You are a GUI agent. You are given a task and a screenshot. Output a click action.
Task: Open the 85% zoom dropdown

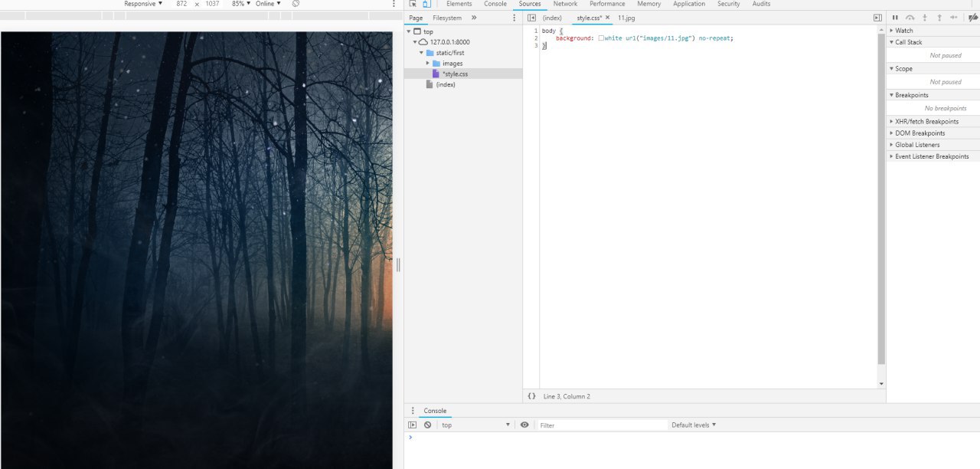point(241,4)
